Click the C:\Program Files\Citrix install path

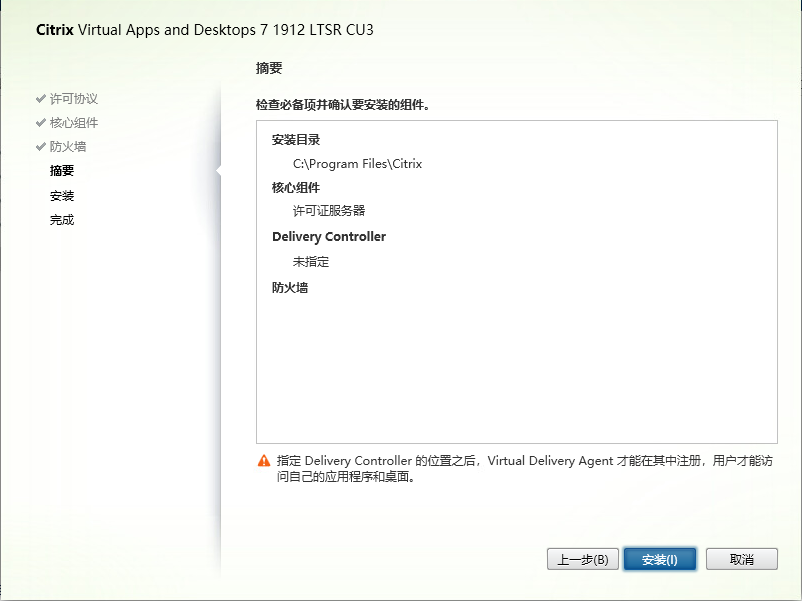pyautogui.click(x=357, y=164)
